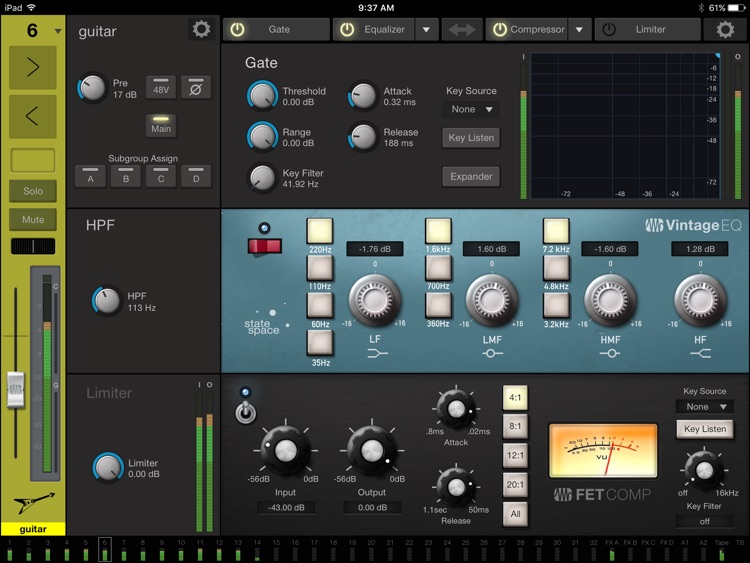Image resolution: width=750 pixels, height=563 pixels.
Task: Flip the FET compressor on/off toggle switch
Action: 245,412
